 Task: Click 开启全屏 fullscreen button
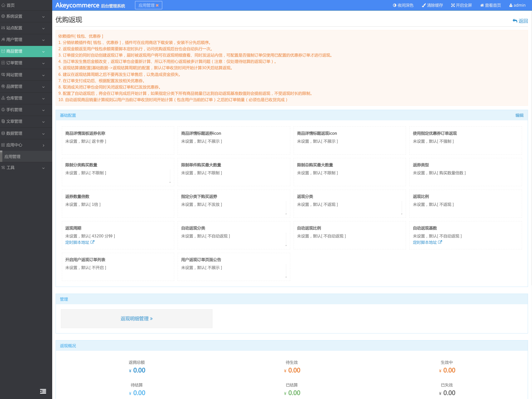click(x=462, y=5)
